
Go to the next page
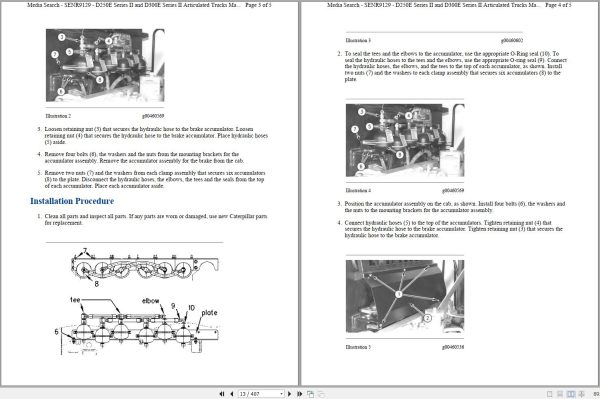290,394
